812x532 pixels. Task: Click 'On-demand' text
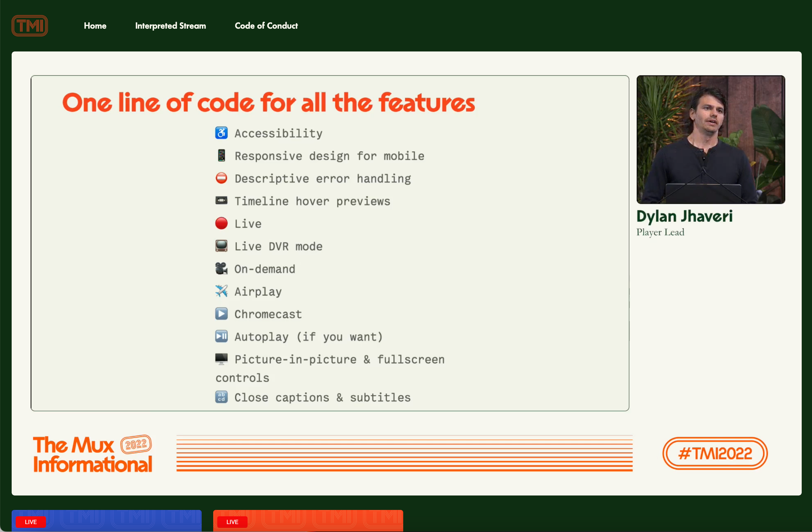tap(265, 269)
